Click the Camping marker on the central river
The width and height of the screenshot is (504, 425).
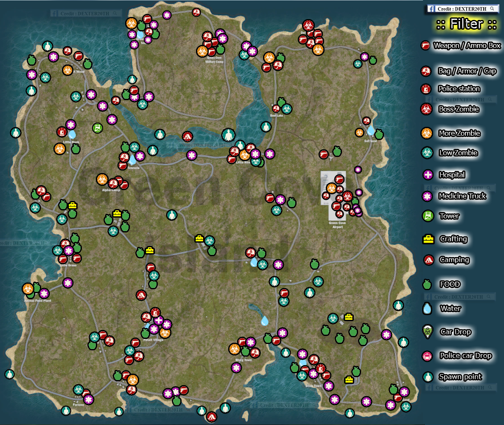(188, 137)
